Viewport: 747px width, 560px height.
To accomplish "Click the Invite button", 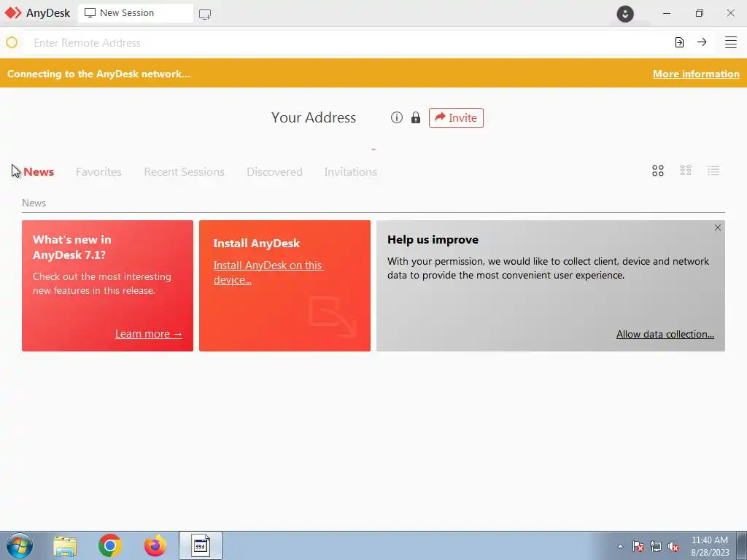I will (456, 117).
